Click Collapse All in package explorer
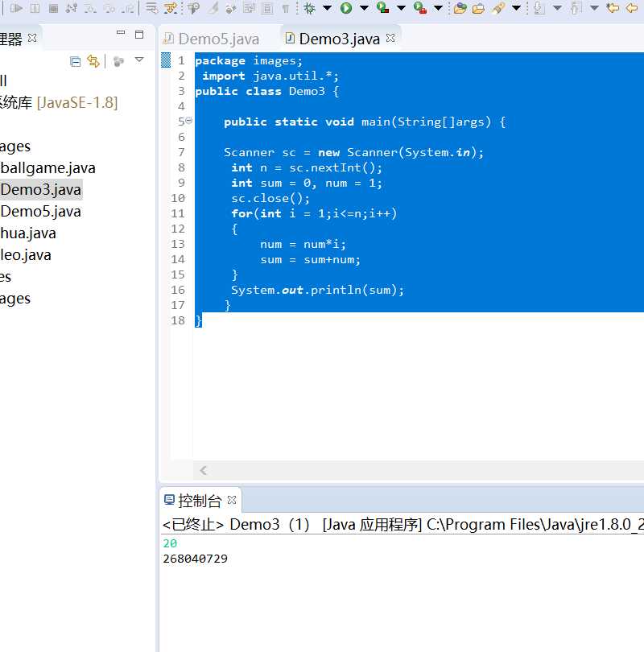644x652 pixels. pos(75,61)
